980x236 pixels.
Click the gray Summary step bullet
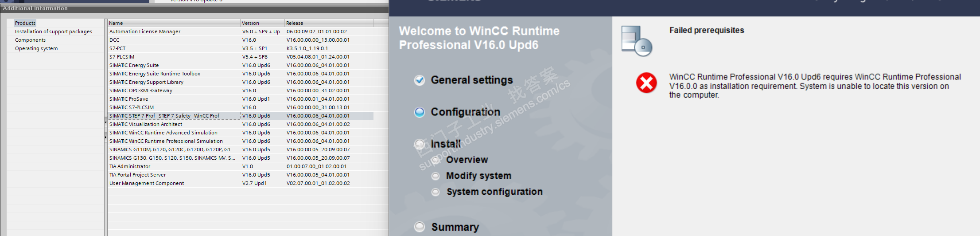pos(419,227)
